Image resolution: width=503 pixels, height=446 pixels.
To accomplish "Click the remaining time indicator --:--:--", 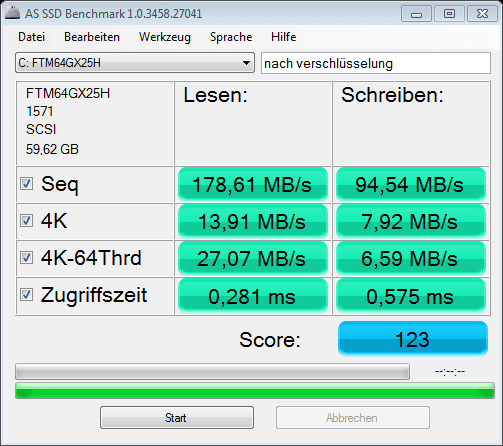I will tap(450, 371).
